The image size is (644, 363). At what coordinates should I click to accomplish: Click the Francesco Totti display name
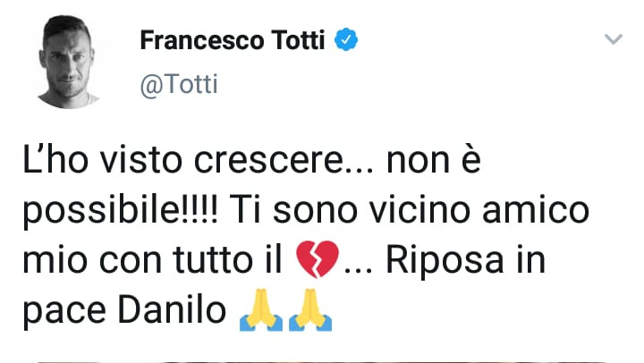pyautogui.click(x=235, y=41)
